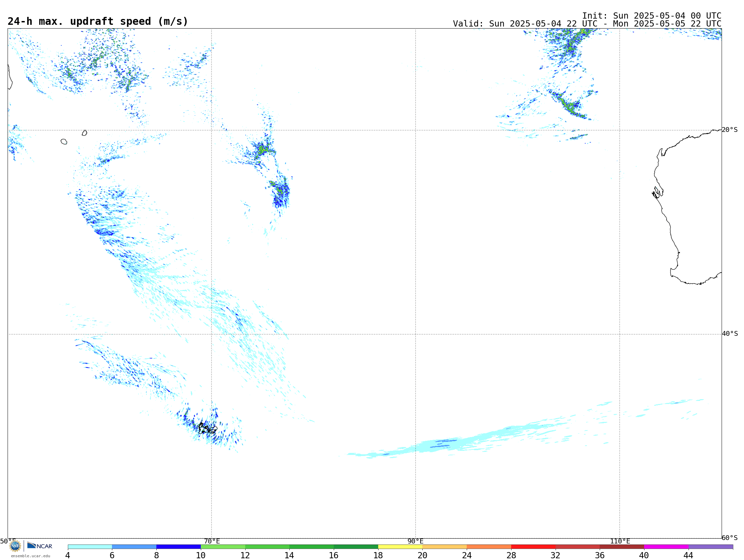Click the colorbar tick label '44'
Image resolution: width=744 pixels, height=560 pixels.
pyautogui.click(x=689, y=555)
